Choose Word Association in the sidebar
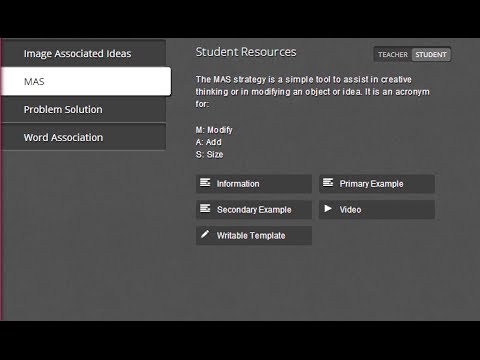480x360 pixels. click(84, 137)
